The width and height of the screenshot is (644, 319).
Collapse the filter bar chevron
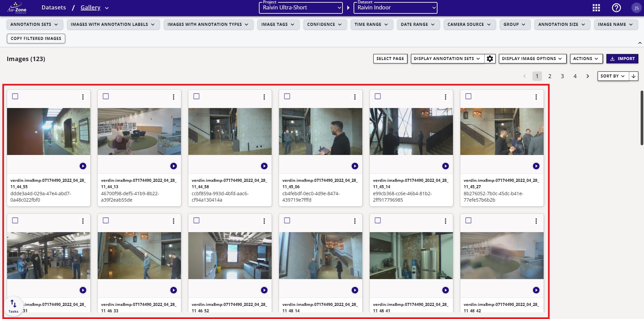640,43
